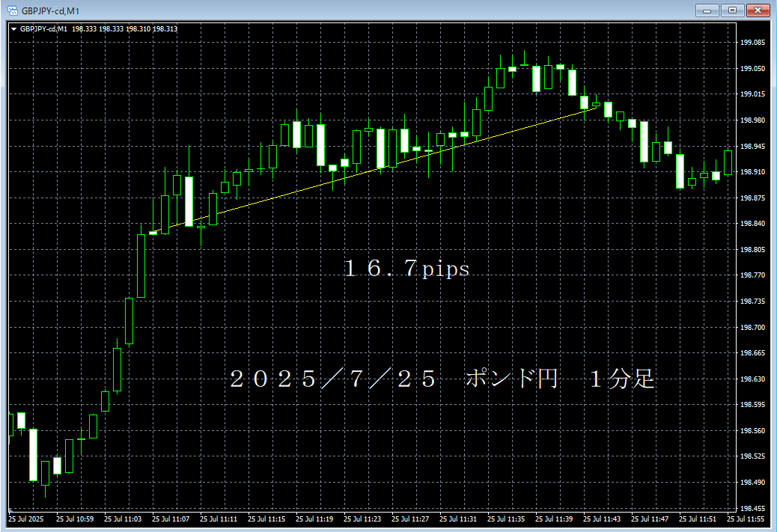
Task: Click the GBPJPY-cd,M1 OHLC header text
Action: [99, 29]
